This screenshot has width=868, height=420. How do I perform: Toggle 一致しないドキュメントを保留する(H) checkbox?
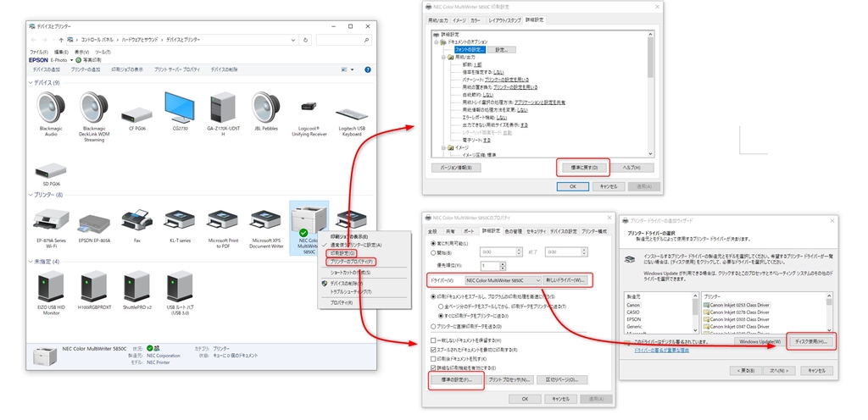[x=433, y=340]
